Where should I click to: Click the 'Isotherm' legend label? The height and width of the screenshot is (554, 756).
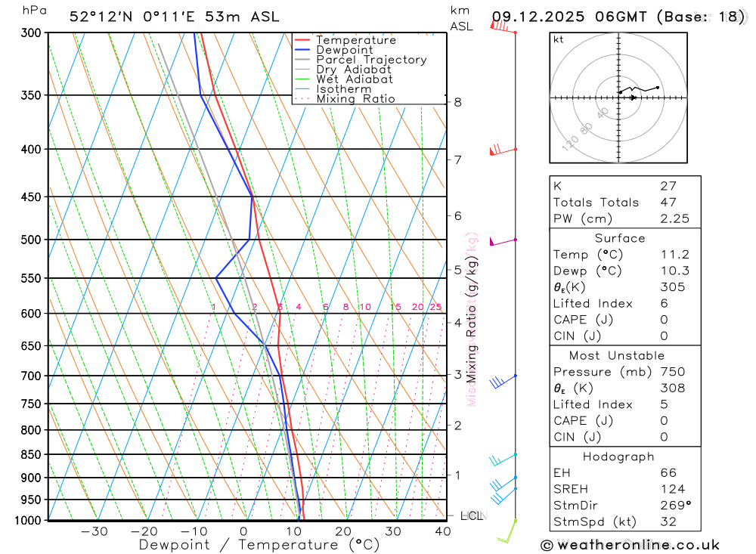point(344,89)
